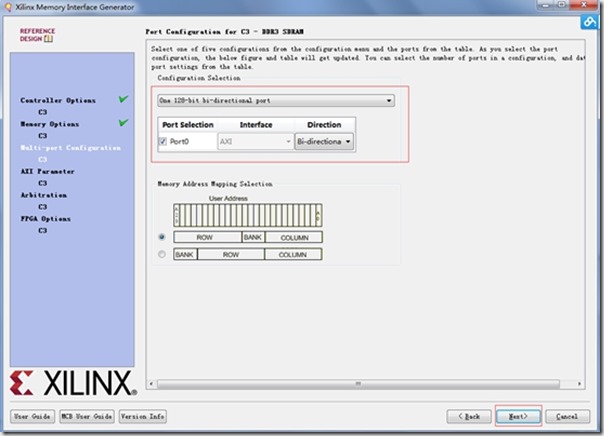The width and height of the screenshot is (604, 436).
Task: Click the MCB User Guide button
Action: pos(87,416)
